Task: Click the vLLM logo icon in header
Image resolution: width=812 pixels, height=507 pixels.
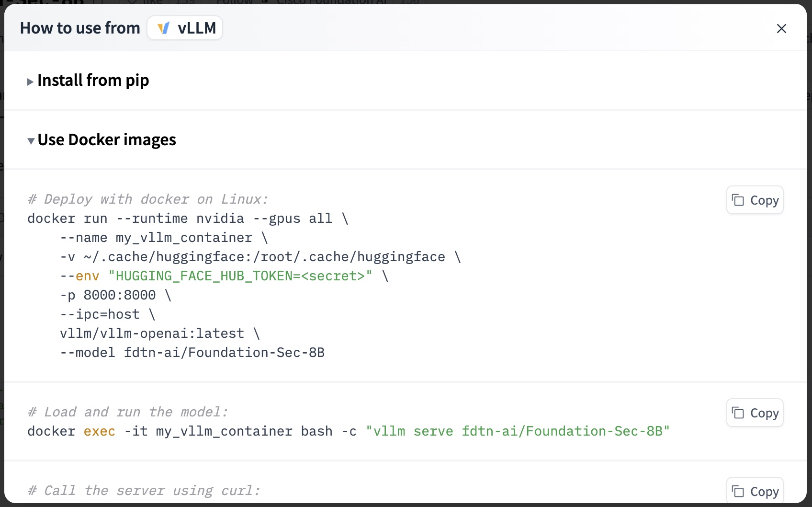Action: tap(164, 28)
